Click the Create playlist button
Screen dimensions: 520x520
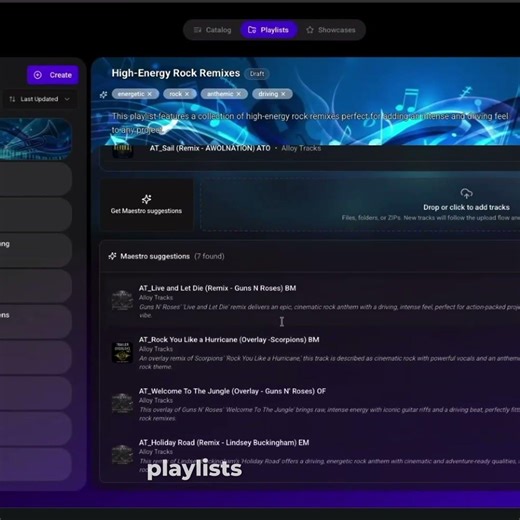click(53, 75)
